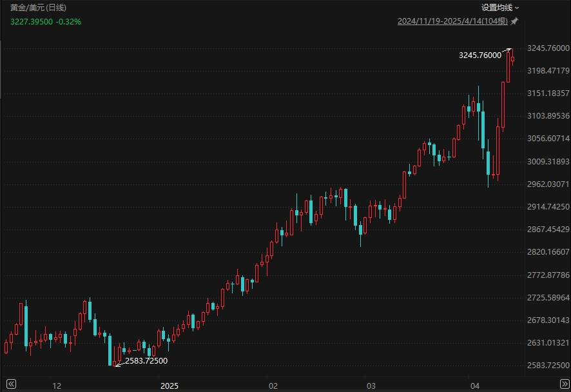The width and height of the screenshot is (571, 392).
Task: Open the 2024/11/19-2025/4/14(104根) date range link
Action: (x=452, y=21)
